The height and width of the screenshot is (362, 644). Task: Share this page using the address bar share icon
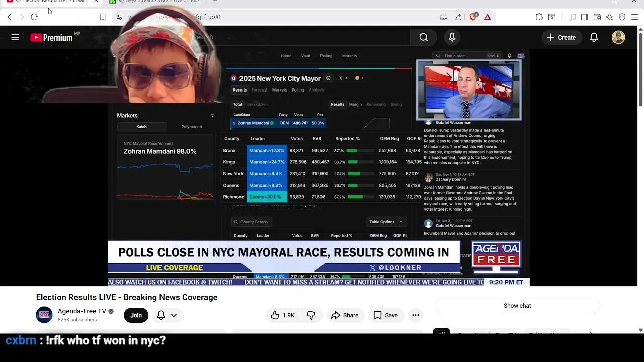pos(458,17)
